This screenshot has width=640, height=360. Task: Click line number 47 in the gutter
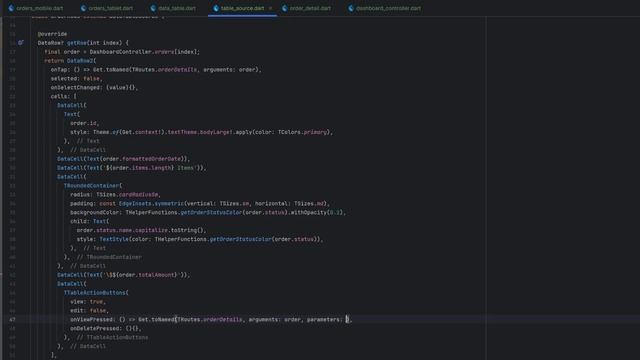(12, 320)
